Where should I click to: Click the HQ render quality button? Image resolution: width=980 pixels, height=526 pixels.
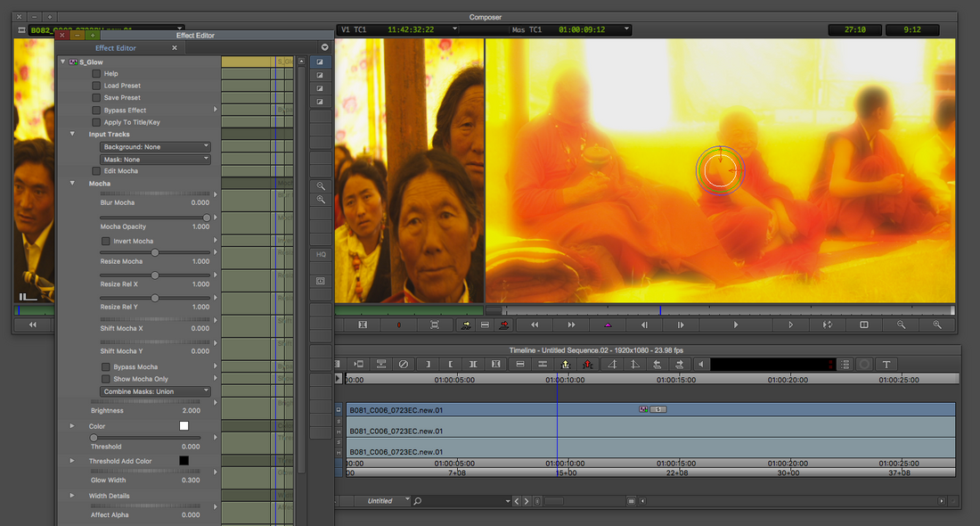pyautogui.click(x=321, y=254)
